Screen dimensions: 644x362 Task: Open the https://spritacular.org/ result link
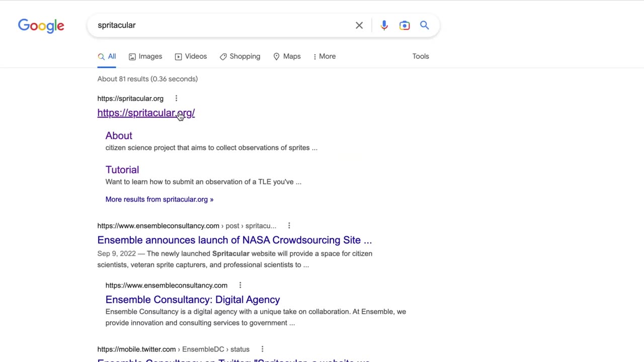click(x=146, y=113)
